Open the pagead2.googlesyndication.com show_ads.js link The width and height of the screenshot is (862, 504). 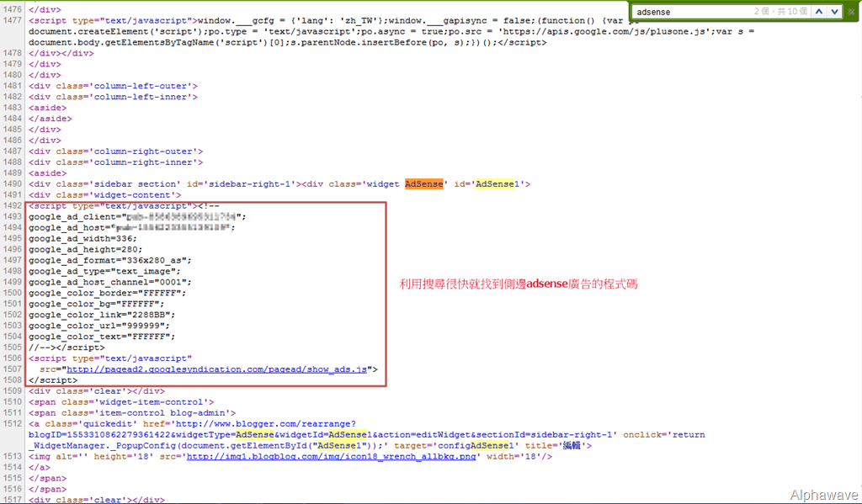[216, 369]
